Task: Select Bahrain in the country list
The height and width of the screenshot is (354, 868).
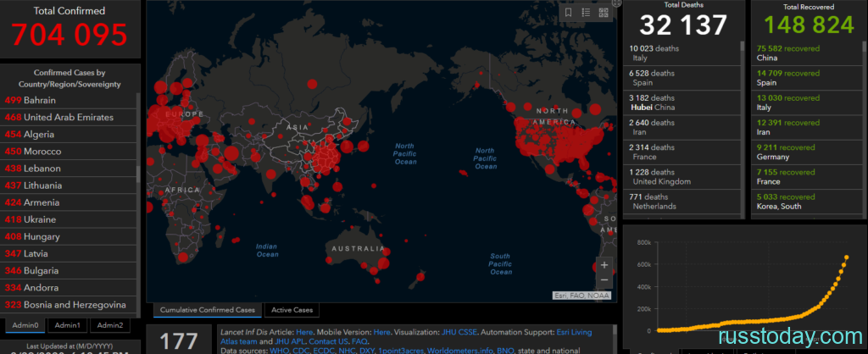Action: click(69, 100)
